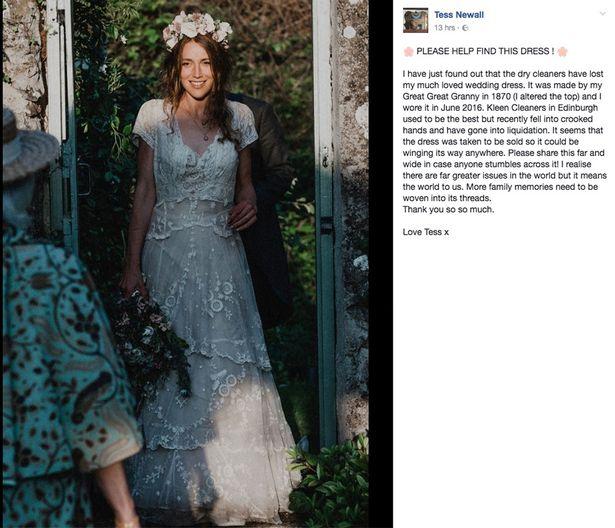Click the black margin beside the photo

380,264
